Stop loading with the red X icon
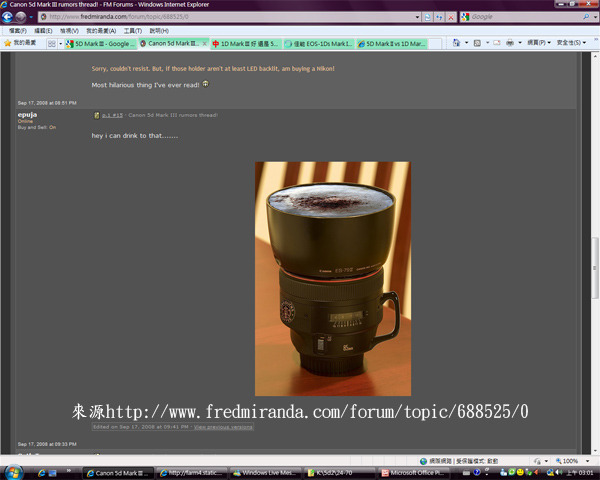The height and width of the screenshot is (480, 600). click(451, 17)
